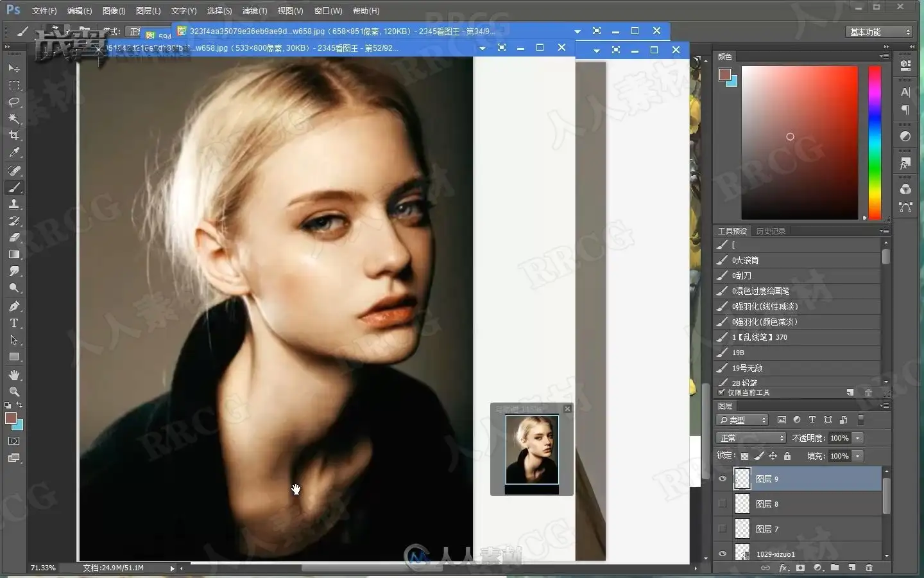Delete layer using trash icon

tap(869, 568)
